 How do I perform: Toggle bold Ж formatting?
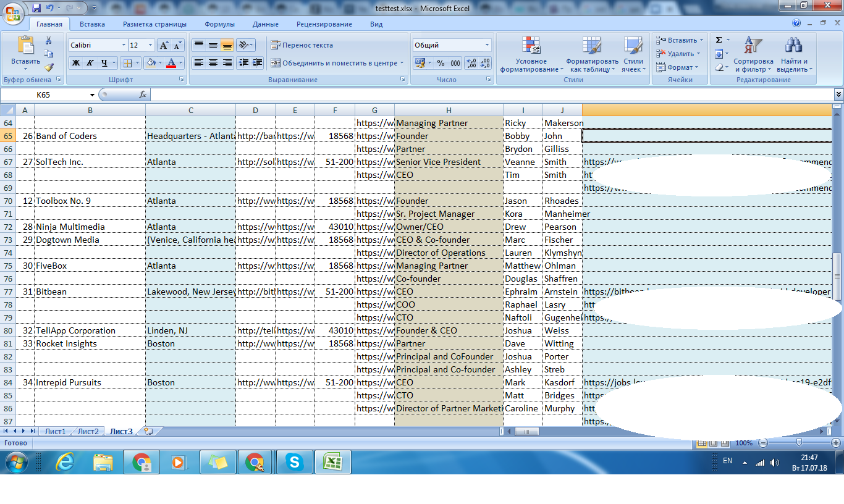coord(76,63)
